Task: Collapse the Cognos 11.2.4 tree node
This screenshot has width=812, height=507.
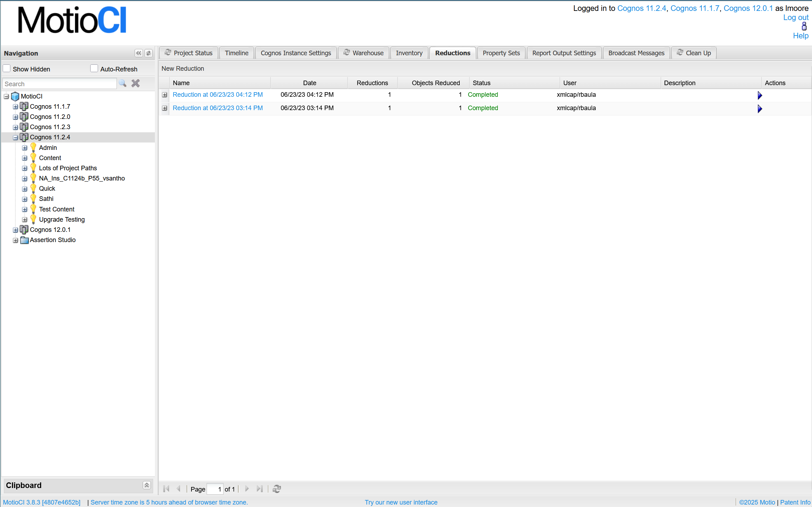Action: coord(15,138)
